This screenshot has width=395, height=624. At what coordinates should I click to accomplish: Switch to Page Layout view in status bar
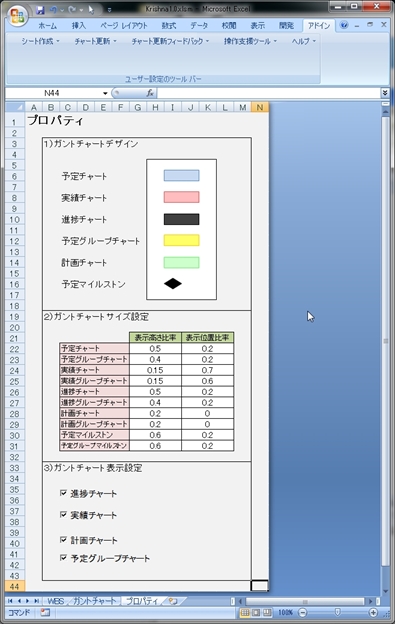[256, 612]
